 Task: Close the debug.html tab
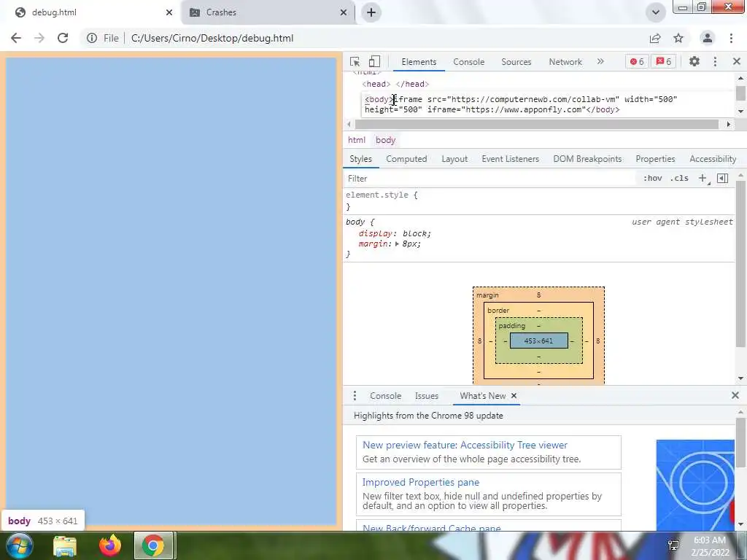(169, 12)
